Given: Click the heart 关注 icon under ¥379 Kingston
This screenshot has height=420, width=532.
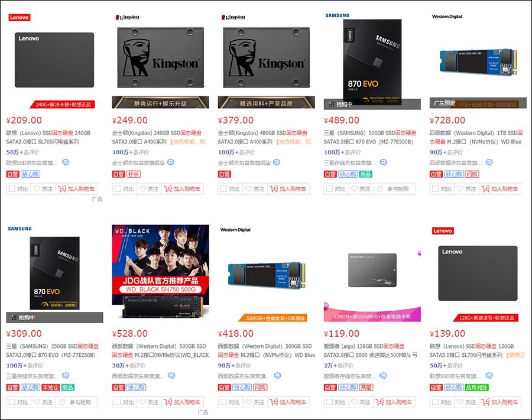Looking at the screenshot, I should click(x=249, y=189).
